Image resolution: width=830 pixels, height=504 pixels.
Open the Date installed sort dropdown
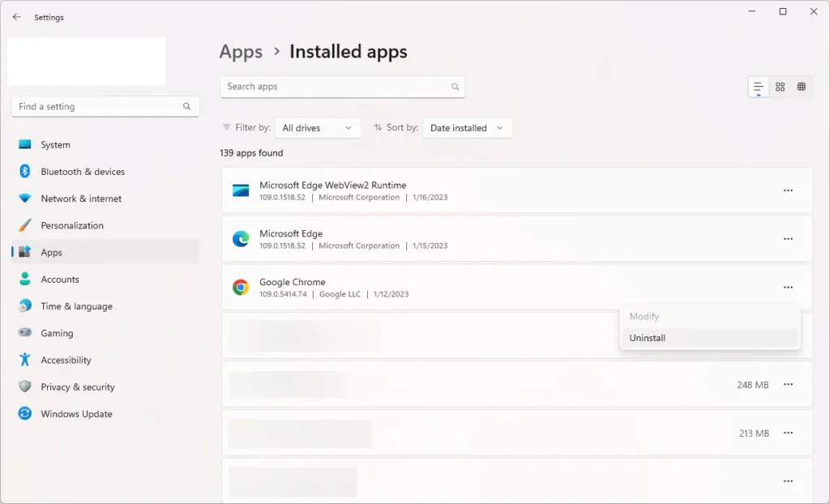(x=467, y=128)
